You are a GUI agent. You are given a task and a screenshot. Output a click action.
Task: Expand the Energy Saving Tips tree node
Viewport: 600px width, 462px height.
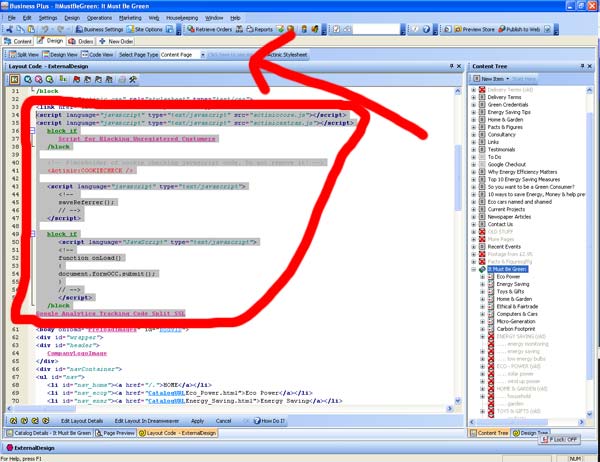coord(473,111)
